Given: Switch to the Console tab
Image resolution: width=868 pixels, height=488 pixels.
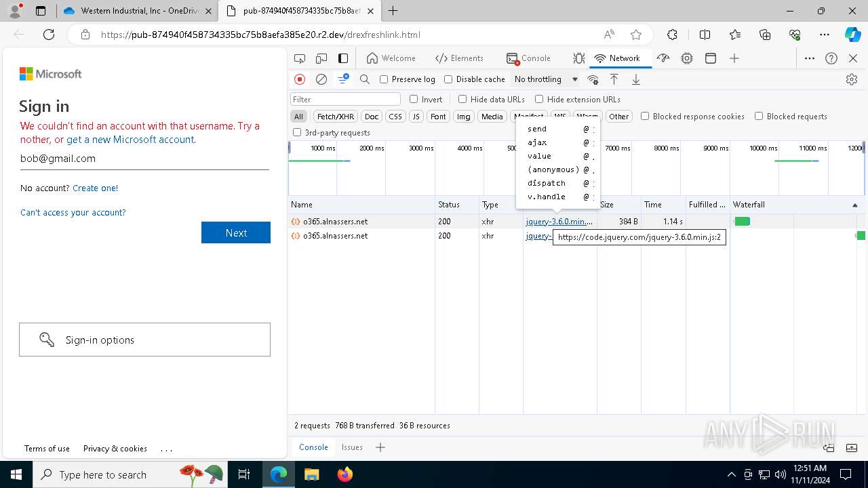Looking at the screenshot, I should click(529, 58).
